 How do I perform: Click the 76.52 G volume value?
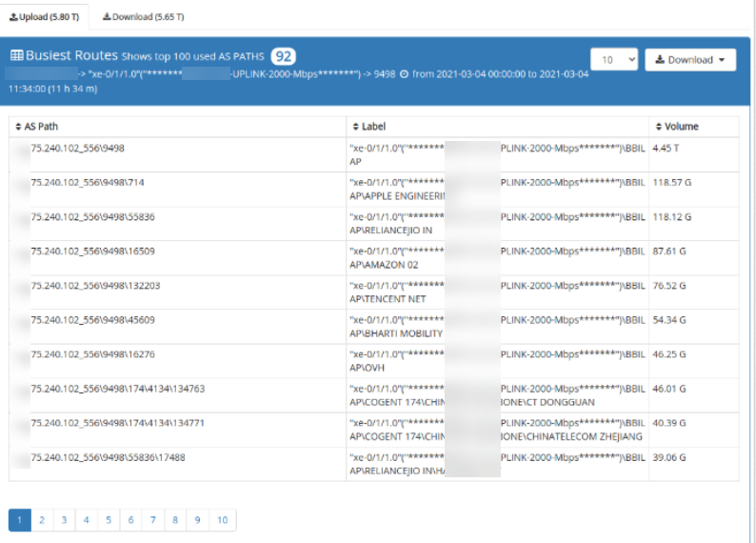click(x=669, y=286)
